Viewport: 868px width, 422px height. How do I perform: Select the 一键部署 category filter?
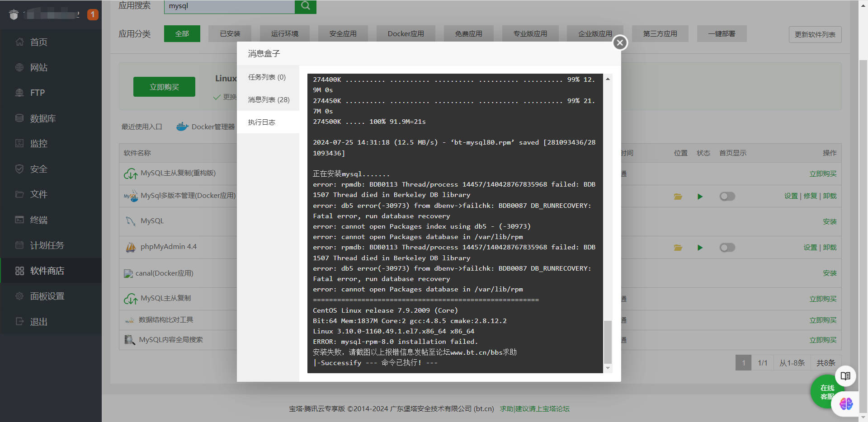tap(722, 34)
